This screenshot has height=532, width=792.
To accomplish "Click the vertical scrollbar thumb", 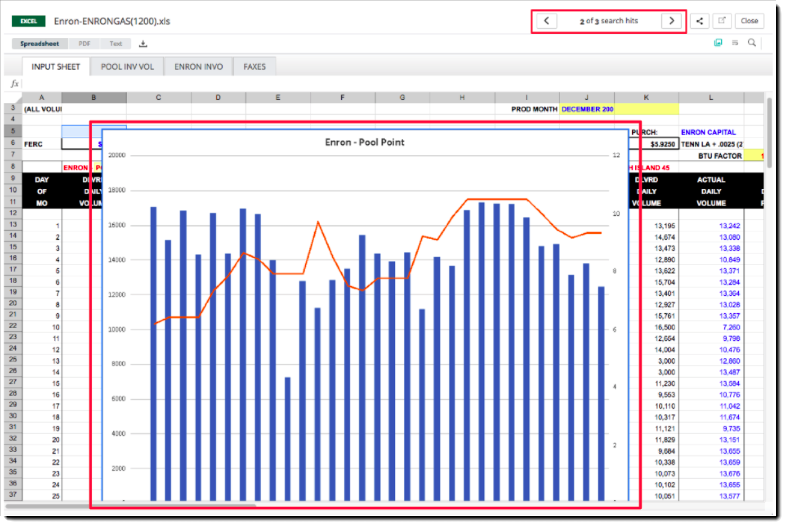I will 769,133.
